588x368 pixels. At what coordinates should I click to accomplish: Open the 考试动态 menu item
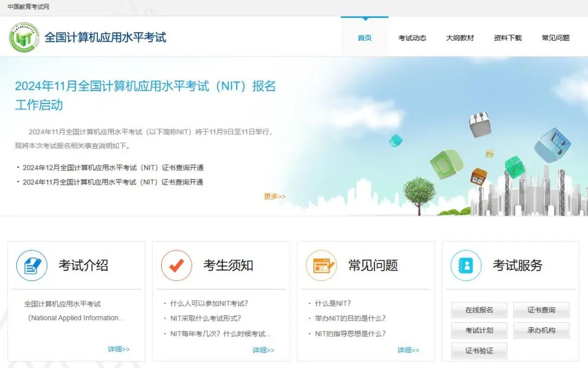pyautogui.click(x=412, y=38)
